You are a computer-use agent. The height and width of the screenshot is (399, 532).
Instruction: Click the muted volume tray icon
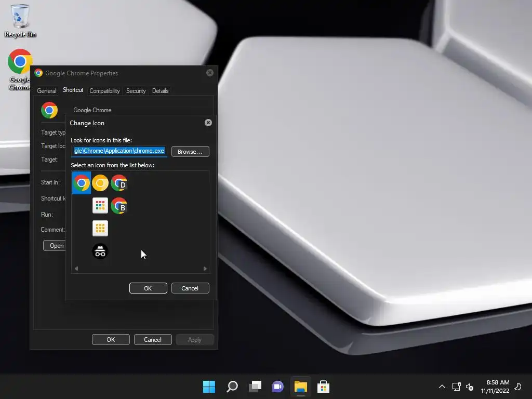(x=470, y=387)
